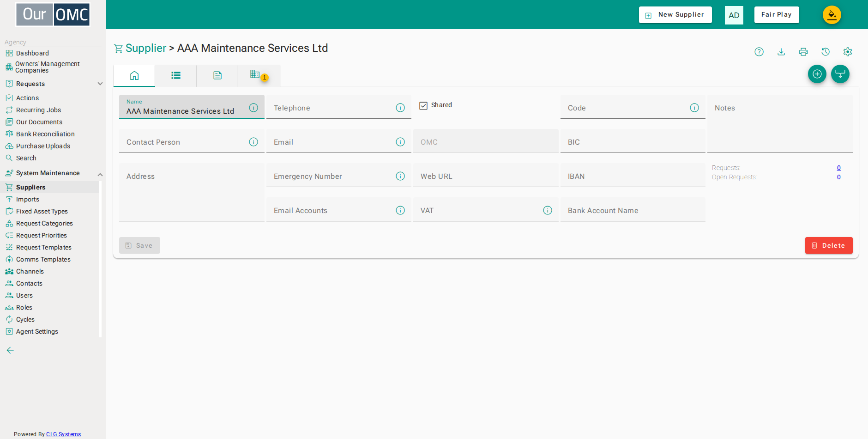868x439 pixels.
Task: Click the print icon
Action: click(803, 52)
